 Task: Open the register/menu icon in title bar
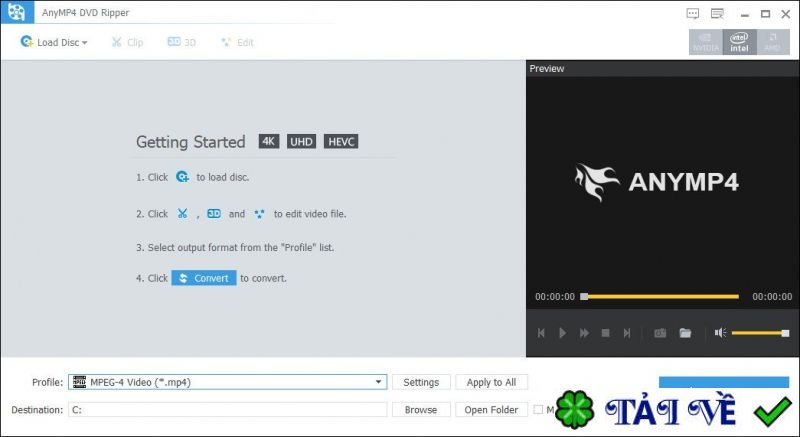click(x=717, y=14)
